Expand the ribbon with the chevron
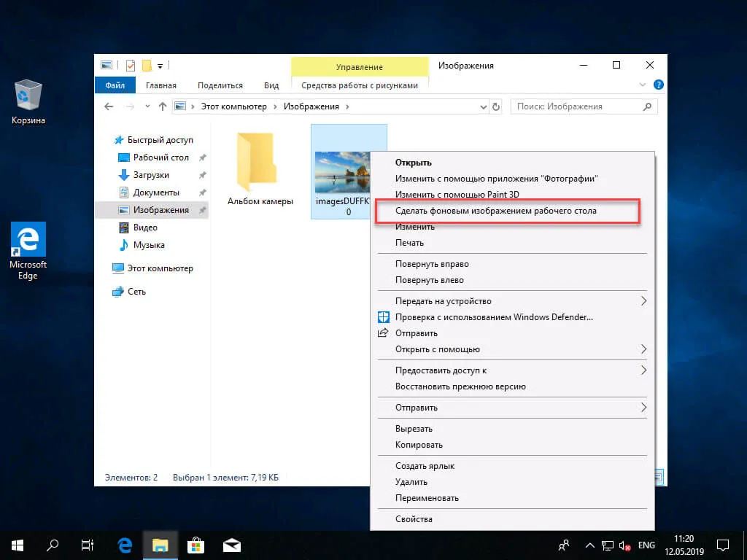Viewport: 747px width, 560px height. coord(642,85)
